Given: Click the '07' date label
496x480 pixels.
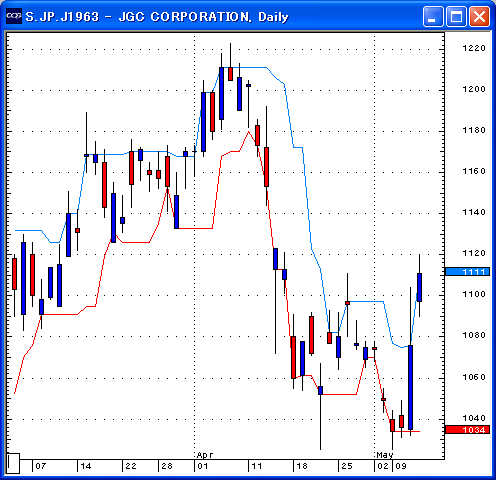Looking at the screenshot, I should click(41, 466).
